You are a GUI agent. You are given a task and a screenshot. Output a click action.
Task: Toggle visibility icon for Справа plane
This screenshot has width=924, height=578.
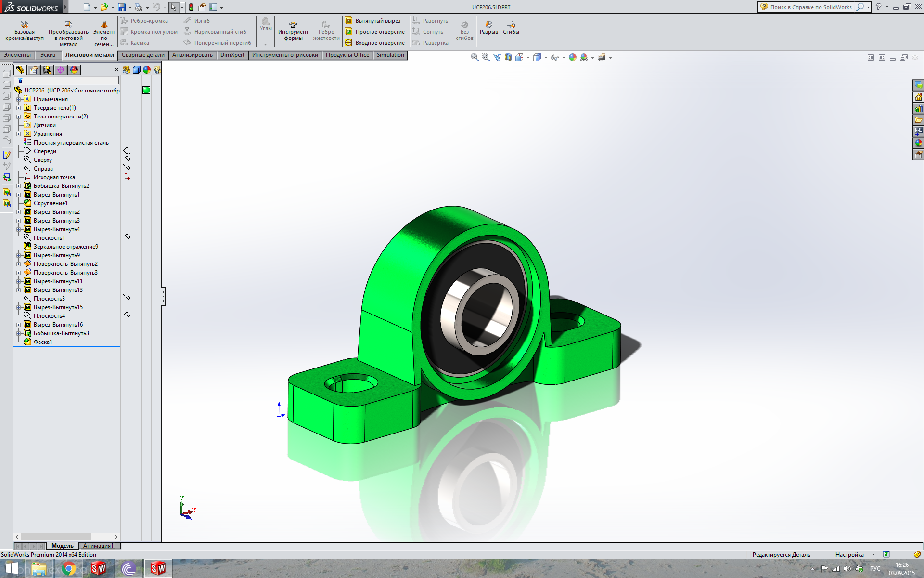(x=127, y=168)
